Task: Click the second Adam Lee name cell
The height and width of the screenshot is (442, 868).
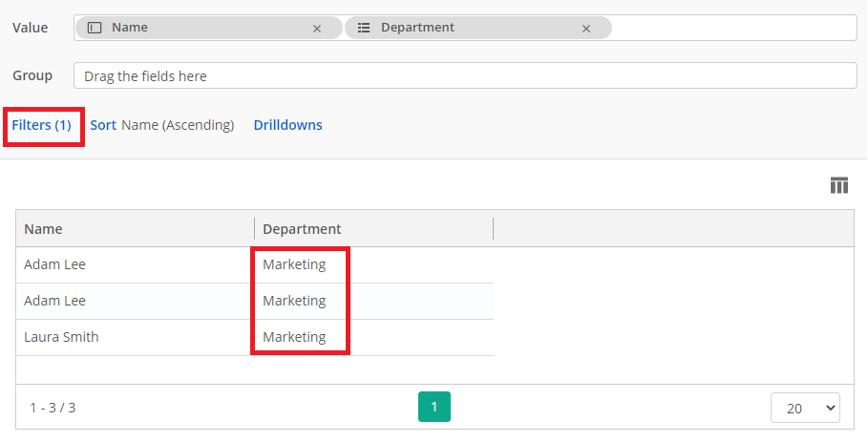Action: (x=55, y=301)
